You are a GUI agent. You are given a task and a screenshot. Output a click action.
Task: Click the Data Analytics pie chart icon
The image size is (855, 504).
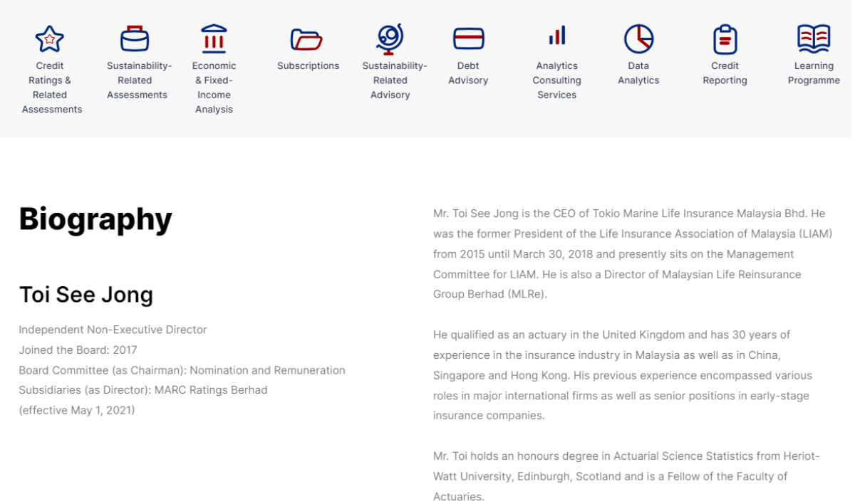tap(638, 38)
